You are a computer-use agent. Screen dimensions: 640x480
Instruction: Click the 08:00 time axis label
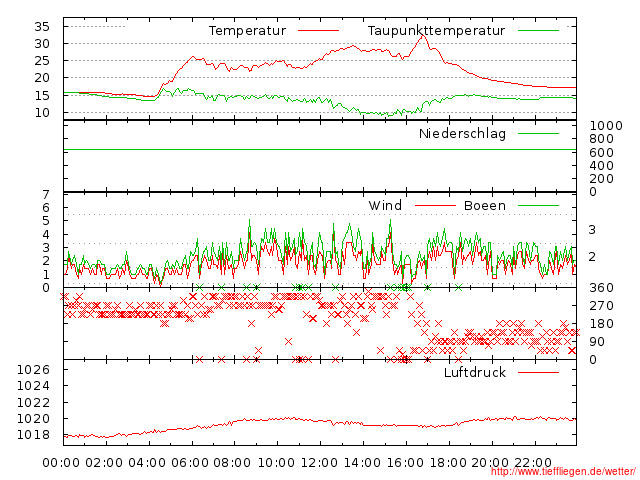pos(232,463)
